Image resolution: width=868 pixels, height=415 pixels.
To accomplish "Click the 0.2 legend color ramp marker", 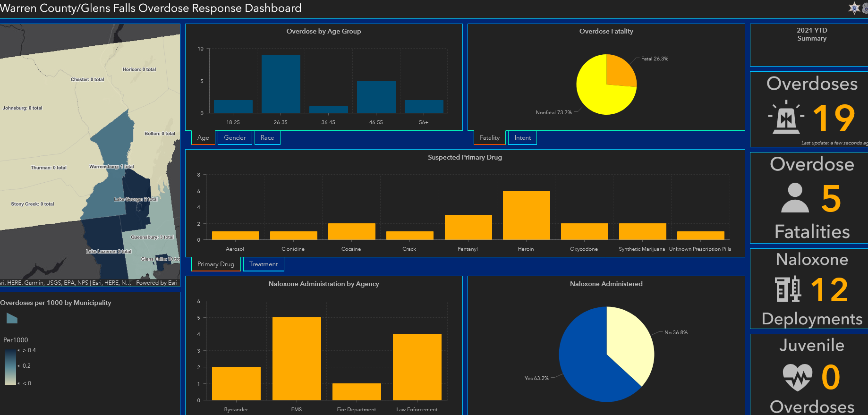I will pyautogui.click(x=18, y=366).
